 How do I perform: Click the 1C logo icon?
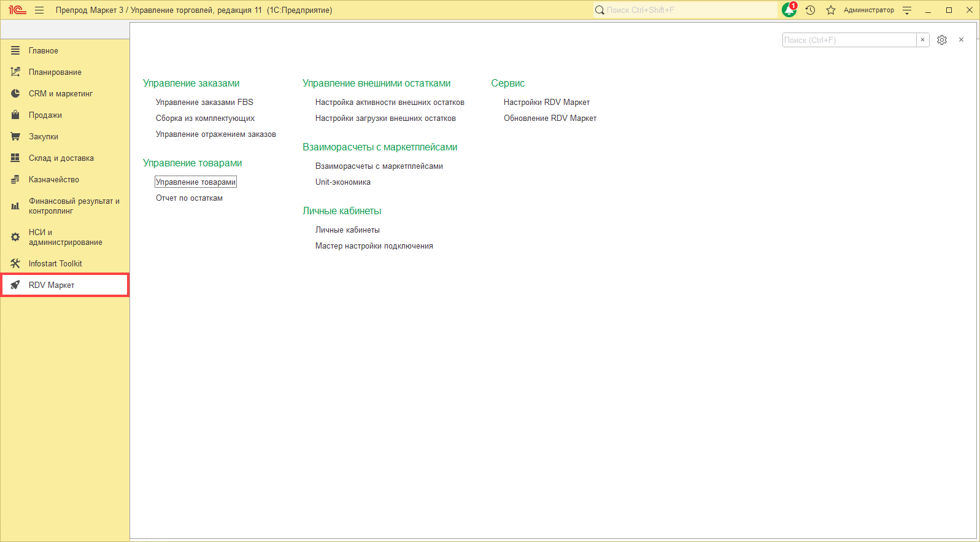[x=17, y=10]
